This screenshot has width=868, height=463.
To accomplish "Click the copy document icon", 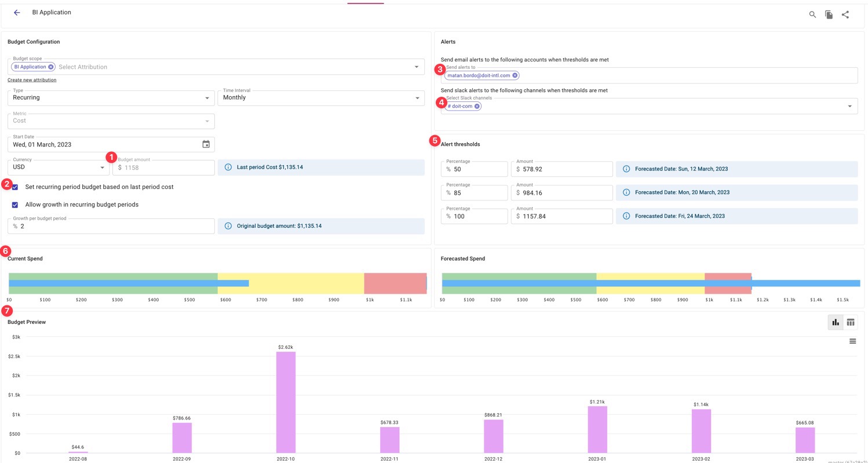I will [x=829, y=14].
